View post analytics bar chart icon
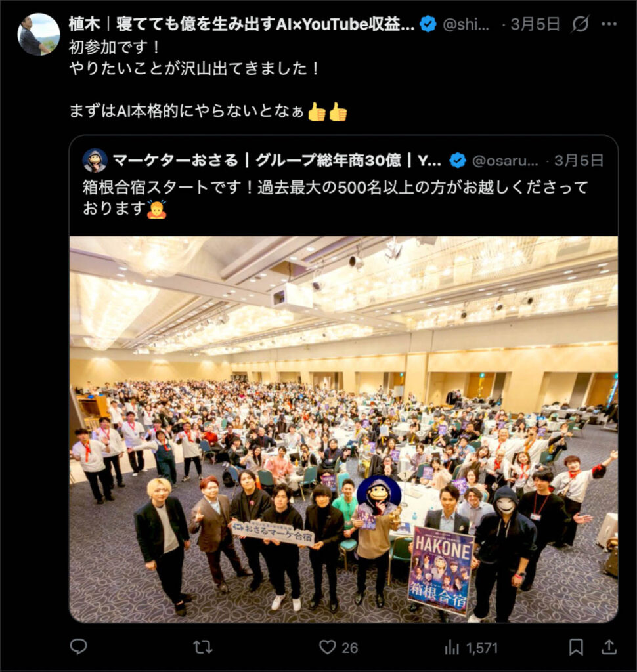The height and width of the screenshot is (672, 637). [x=452, y=647]
